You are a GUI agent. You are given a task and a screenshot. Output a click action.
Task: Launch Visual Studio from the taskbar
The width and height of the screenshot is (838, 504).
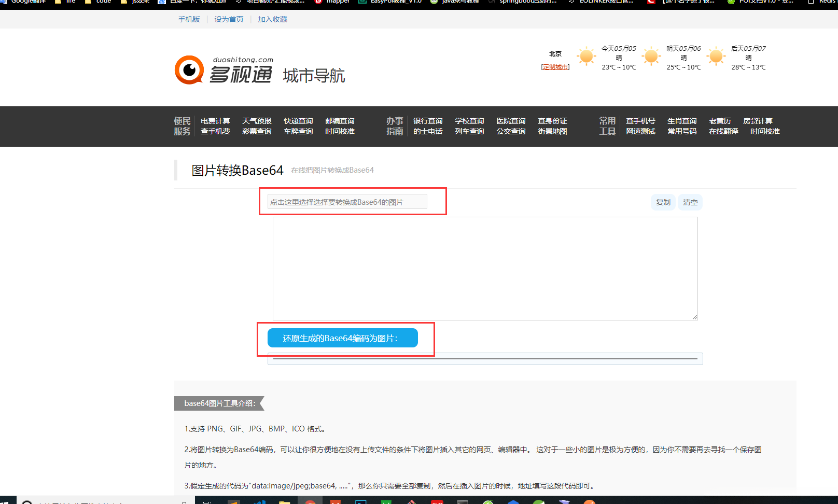tap(259, 501)
